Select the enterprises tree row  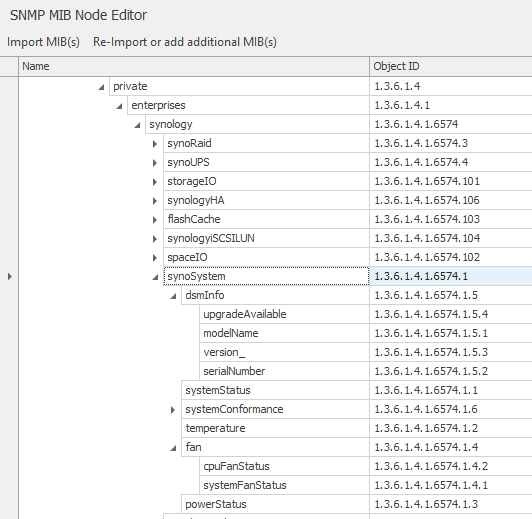click(248, 105)
